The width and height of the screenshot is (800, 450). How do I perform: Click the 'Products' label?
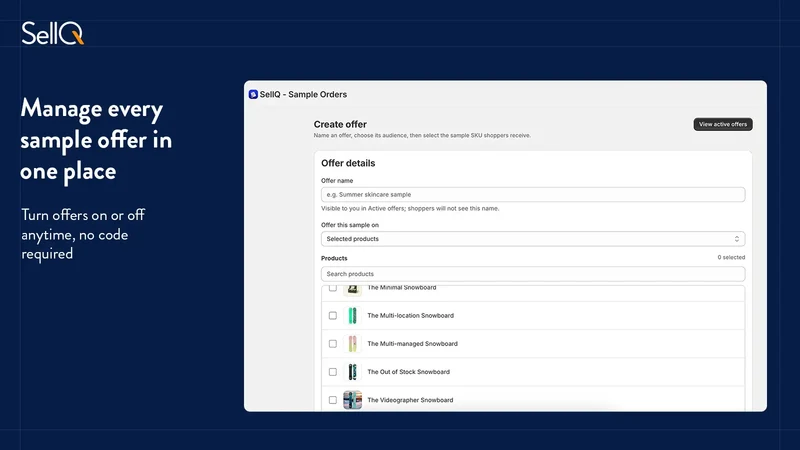tap(334, 258)
